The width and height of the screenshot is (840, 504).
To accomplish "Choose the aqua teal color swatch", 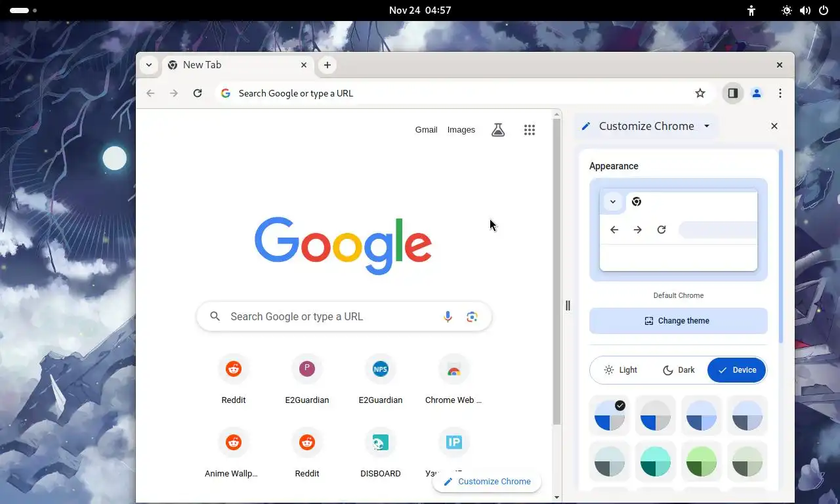I will (x=656, y=461).
